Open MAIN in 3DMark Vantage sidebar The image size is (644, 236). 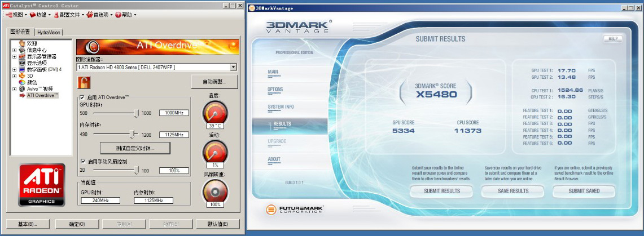[273, 72]
